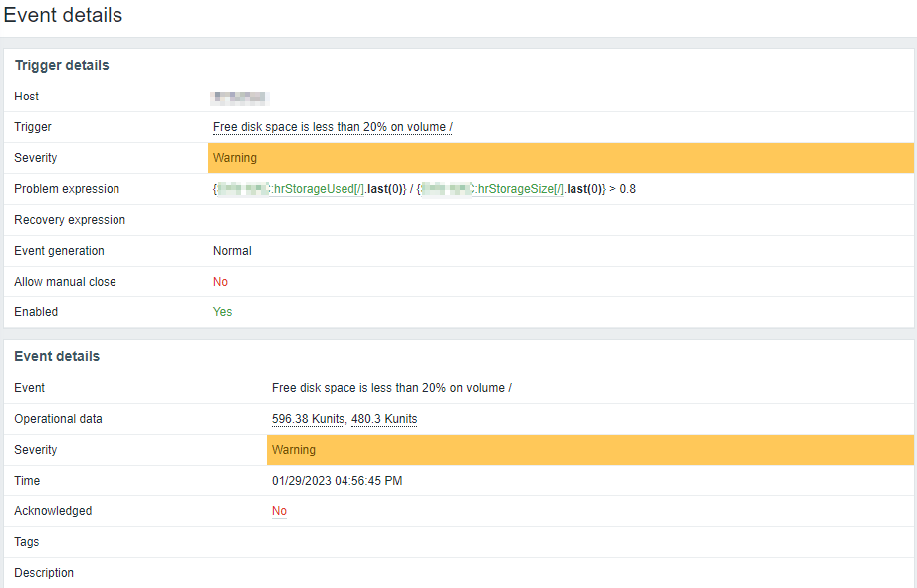Click the Enabled 'Yes' status value

pos(222,312)
